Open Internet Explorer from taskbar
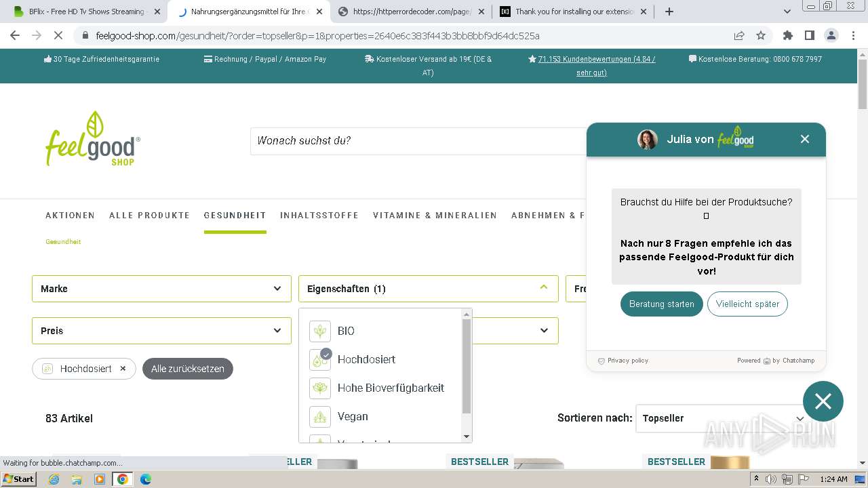 click(54, 479)
